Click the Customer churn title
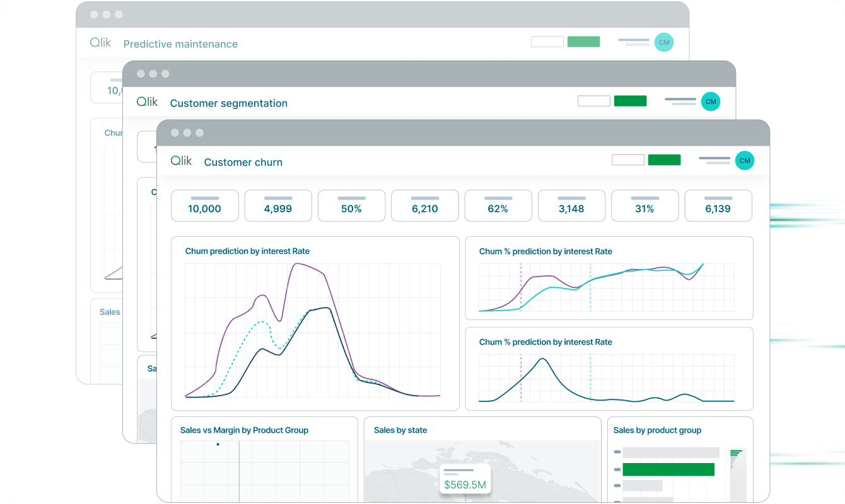Image resolution: width=845 pixels, height=504 pixels. [243, 162]
